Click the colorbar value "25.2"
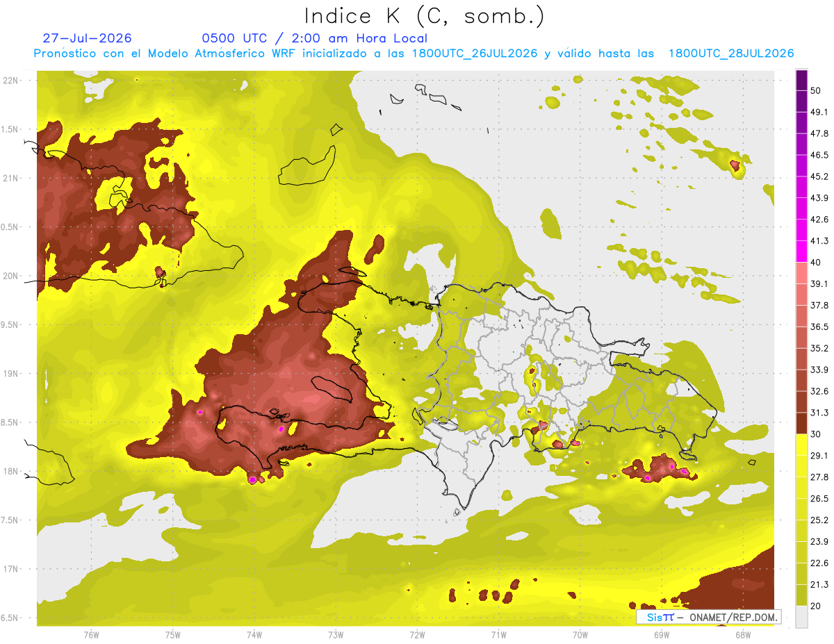Image resolution: width=834 pixels, height=644 pixels. [819, 520]
